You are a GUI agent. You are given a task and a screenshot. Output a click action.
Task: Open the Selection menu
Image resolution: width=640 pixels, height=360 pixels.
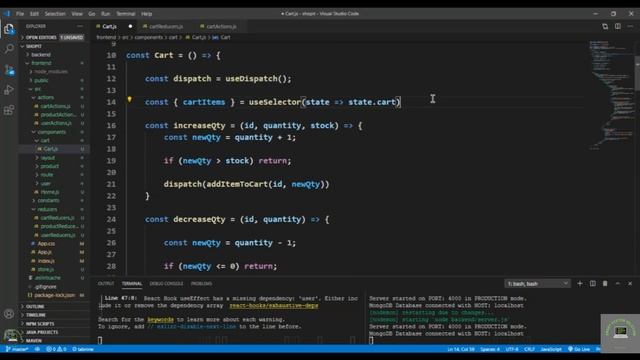pos(55,13)
